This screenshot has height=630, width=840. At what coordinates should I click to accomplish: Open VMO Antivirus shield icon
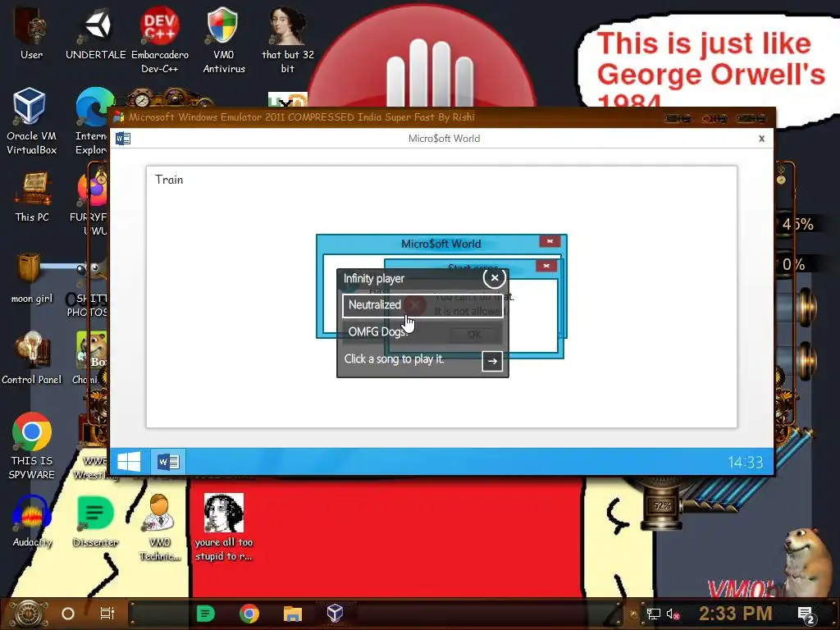pos(223,39)
